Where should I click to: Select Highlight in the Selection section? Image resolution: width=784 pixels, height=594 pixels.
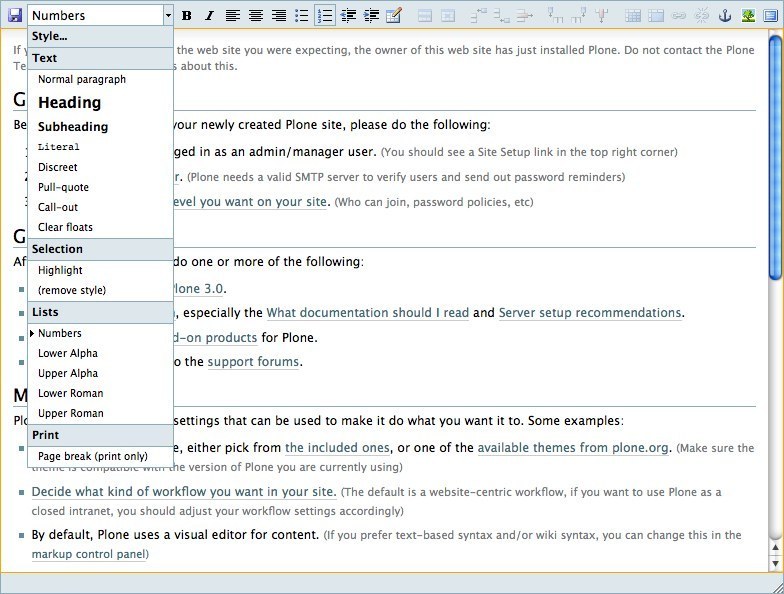pyautogui.click(x=60, y=270)
